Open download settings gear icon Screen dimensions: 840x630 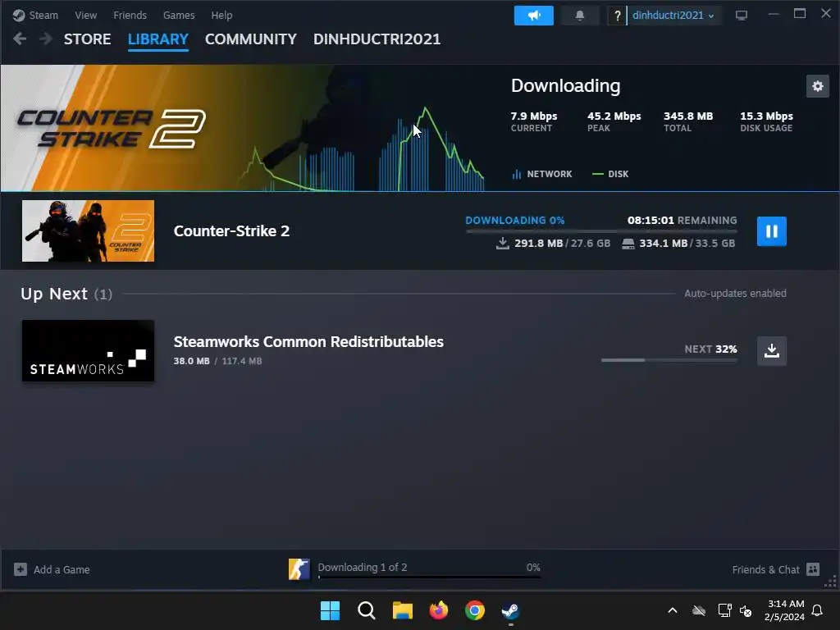[x=818, y=86]
